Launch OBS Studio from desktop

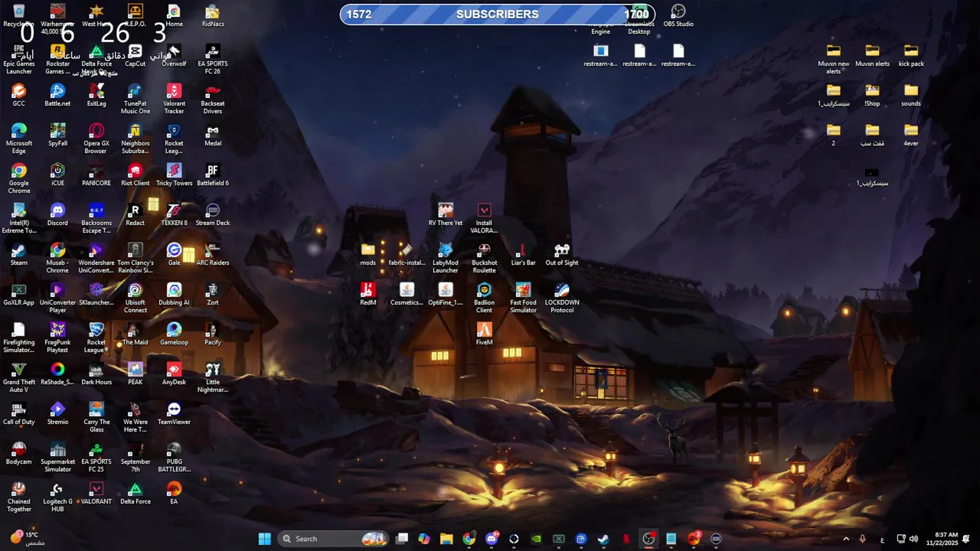tap(678, 15)
